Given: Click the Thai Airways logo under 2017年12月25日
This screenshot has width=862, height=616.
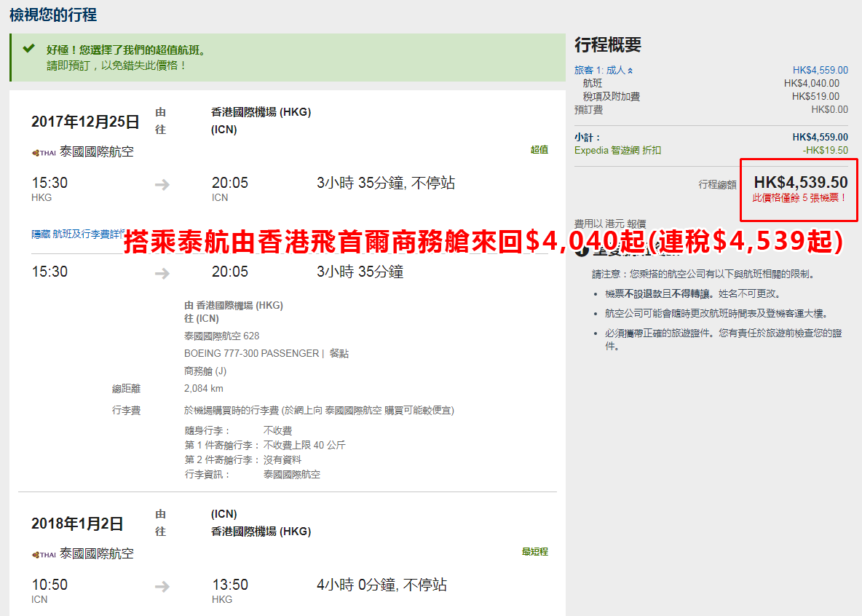Looking at the screenshot, I should point(44,153).
